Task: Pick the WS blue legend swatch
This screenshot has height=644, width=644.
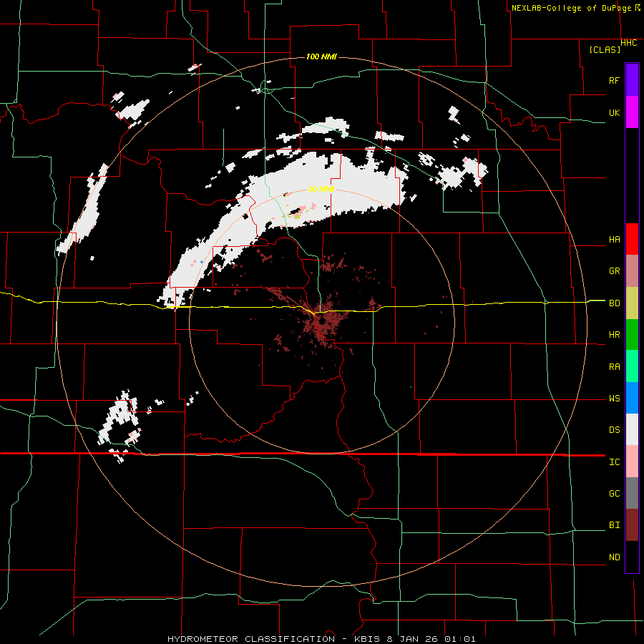Action: 632,398
